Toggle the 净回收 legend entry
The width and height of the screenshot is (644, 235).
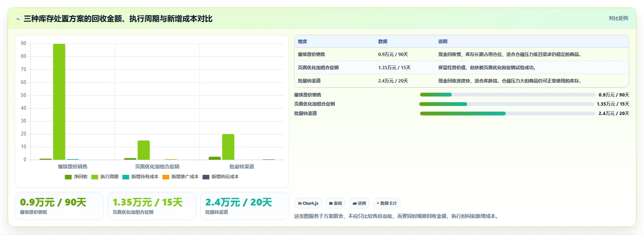tap(76, 177)
